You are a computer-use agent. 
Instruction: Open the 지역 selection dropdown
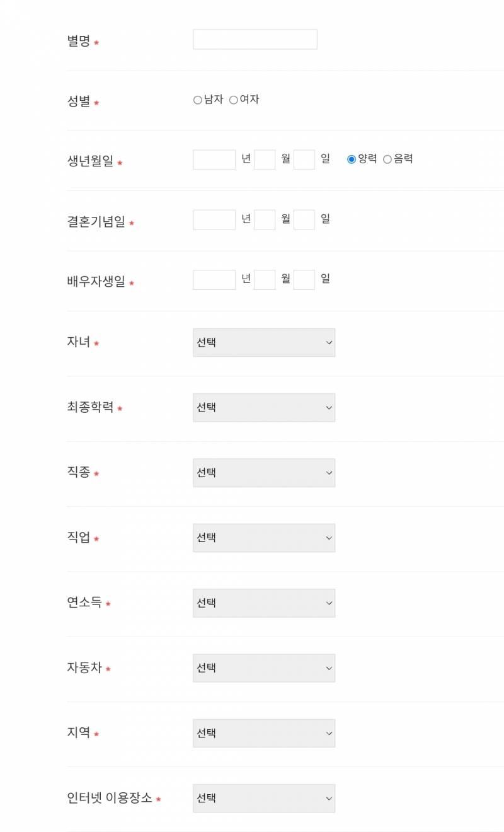pyautogui.click(x=263, y=733)
